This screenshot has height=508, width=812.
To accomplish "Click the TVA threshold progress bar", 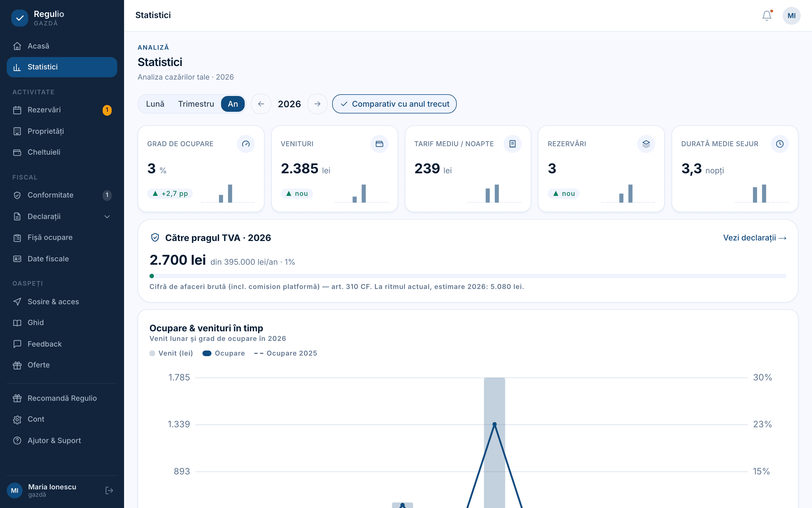I will click(468, 276).
